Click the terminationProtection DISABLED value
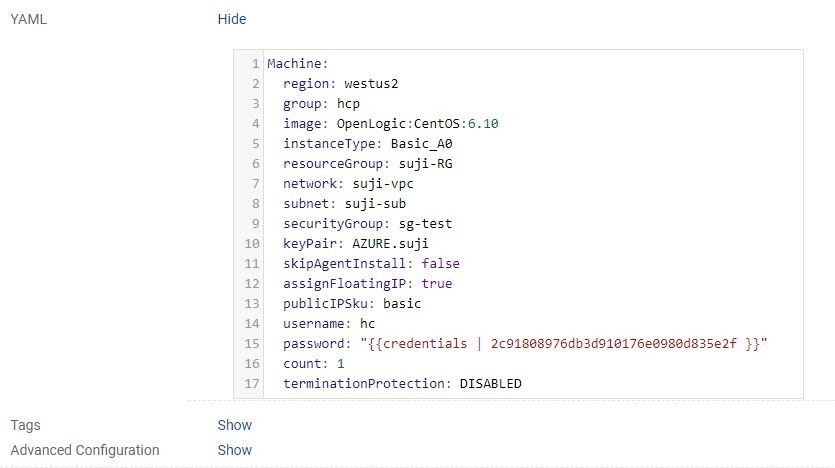 [x=490, y=383]
